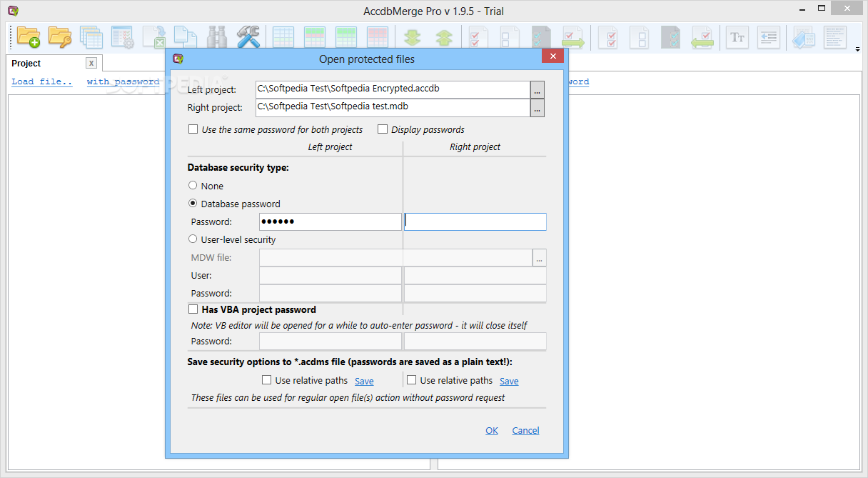Click the Left project path field
Viewport: 868px width, 478px height.
(x=393, y=89)
